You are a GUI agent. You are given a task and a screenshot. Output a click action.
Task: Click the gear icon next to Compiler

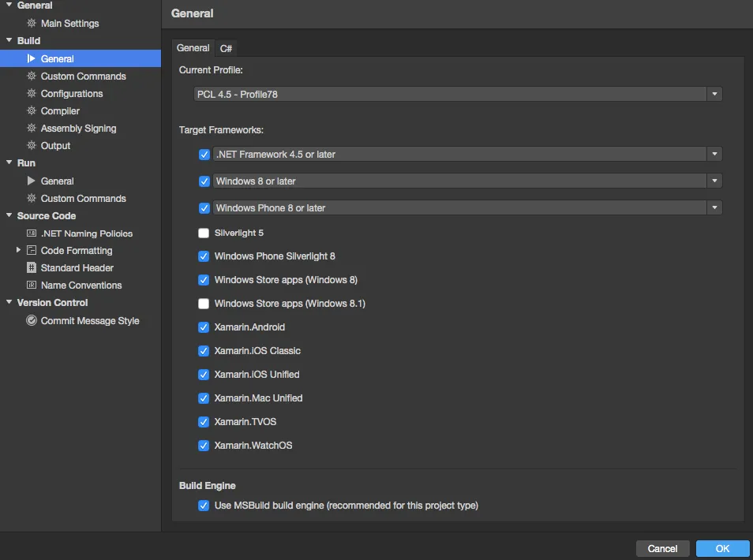[32, 111]
